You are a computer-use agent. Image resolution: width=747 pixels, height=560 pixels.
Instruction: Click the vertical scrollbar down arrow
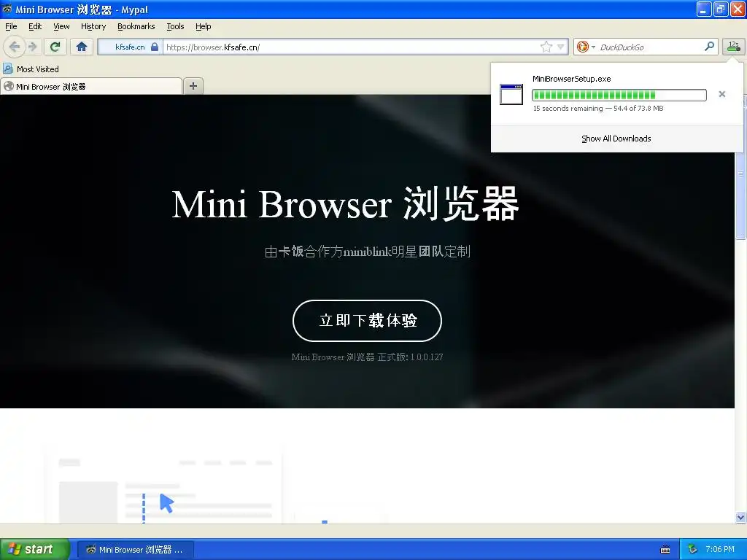click(740, 517)
